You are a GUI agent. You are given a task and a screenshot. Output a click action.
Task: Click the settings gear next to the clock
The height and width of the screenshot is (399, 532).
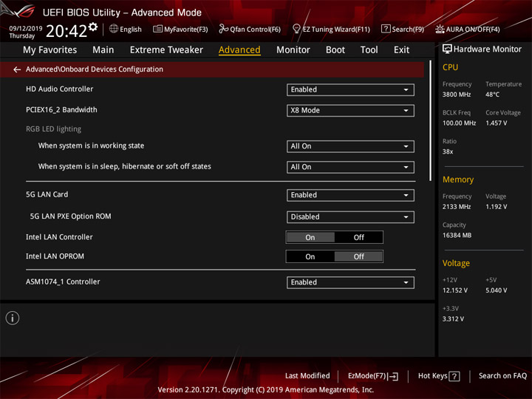[93, 27]
